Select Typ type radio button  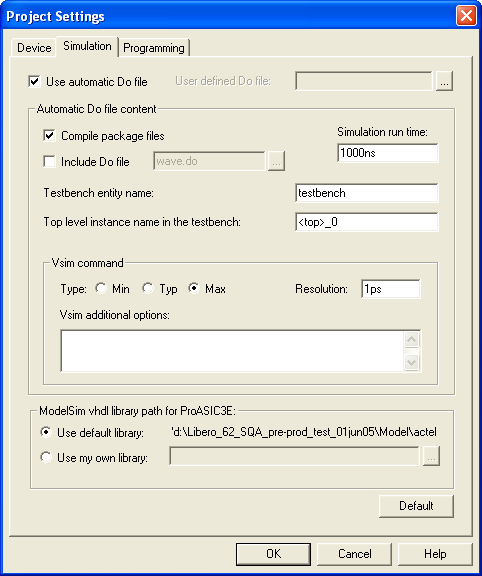pyautogui.click(x=148, y=288)
